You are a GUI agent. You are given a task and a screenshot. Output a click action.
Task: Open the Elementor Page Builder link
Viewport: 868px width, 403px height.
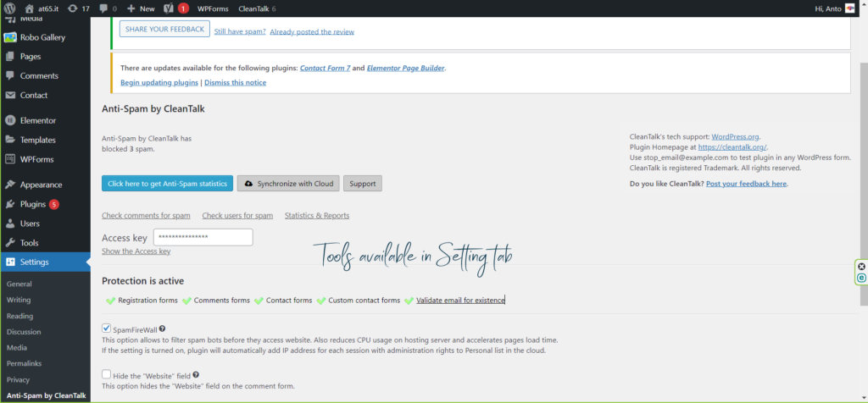point(405,69)
